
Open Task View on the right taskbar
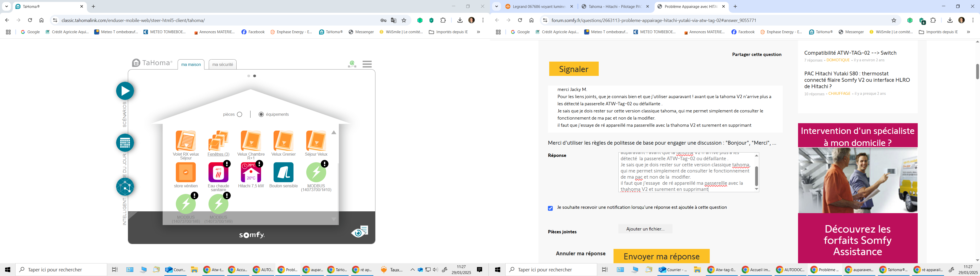click(605, 270)
